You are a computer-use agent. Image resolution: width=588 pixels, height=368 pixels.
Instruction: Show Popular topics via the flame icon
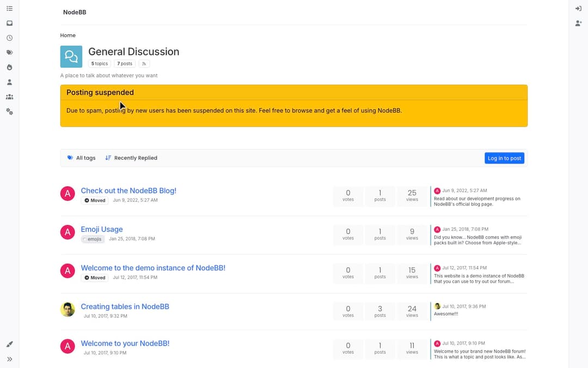pos(9,67)
